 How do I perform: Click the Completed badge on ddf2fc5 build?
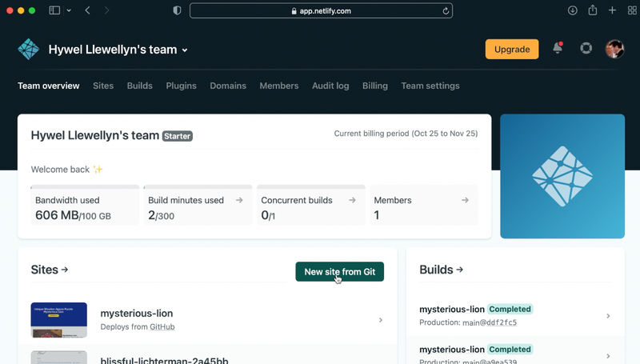coord(510,309)
